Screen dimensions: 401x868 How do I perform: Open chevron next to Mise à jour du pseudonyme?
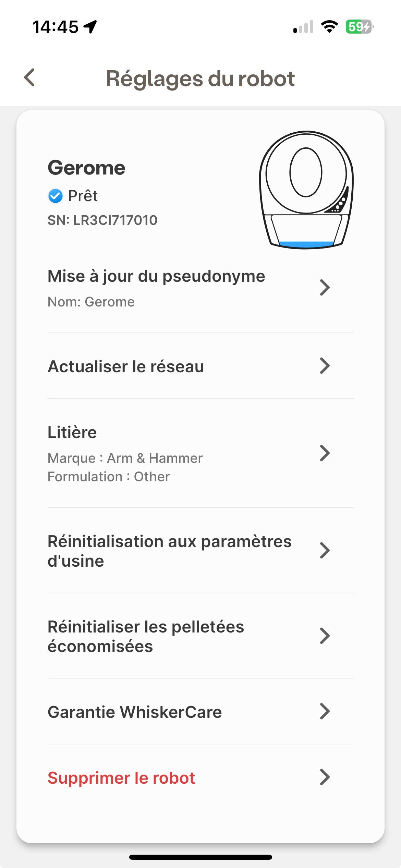pos(324,287)
